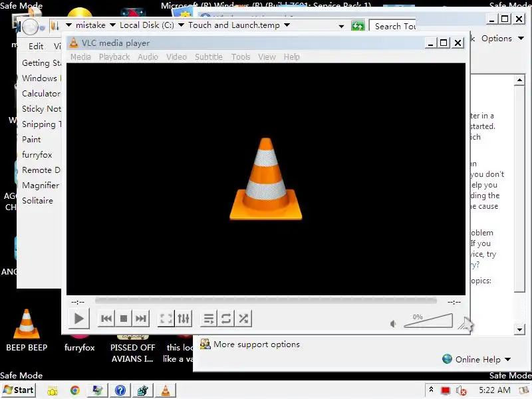
Task: Open the VLC Tools menu
Action: click(x=241, y=57)
